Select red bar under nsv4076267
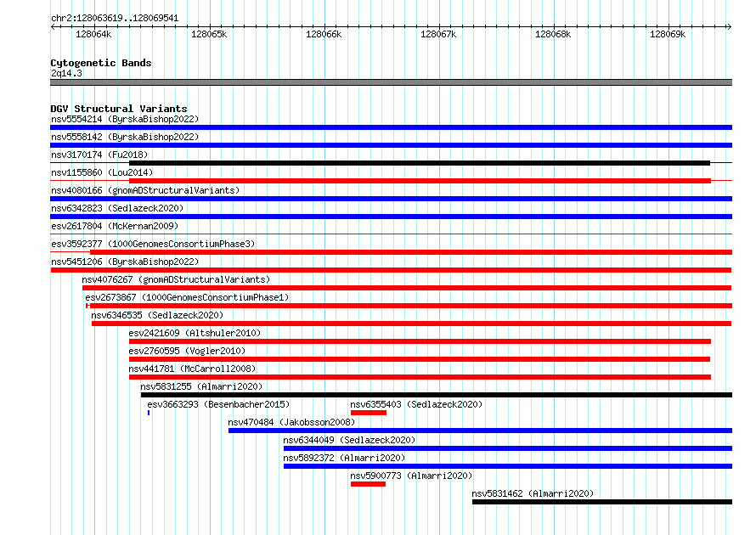The image size is (756, 535). [407, 288]
